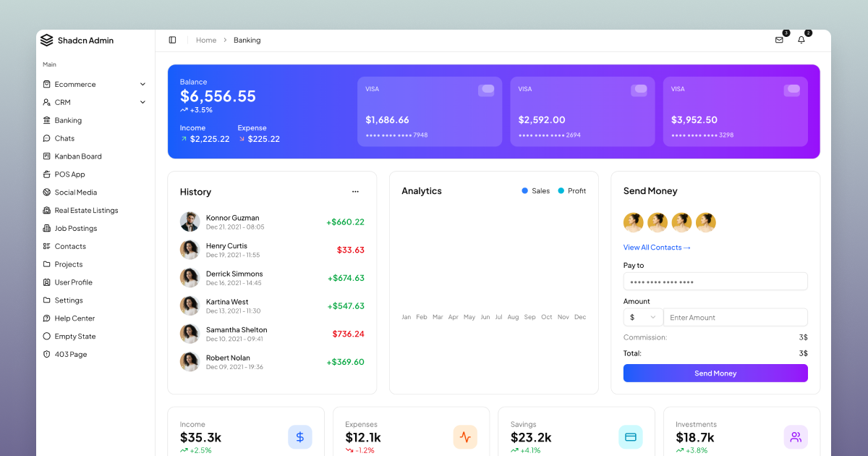Click the Shadcn Admin logo icon
Viewport: 868px width, 456px height.
click(x=47, y=41)
